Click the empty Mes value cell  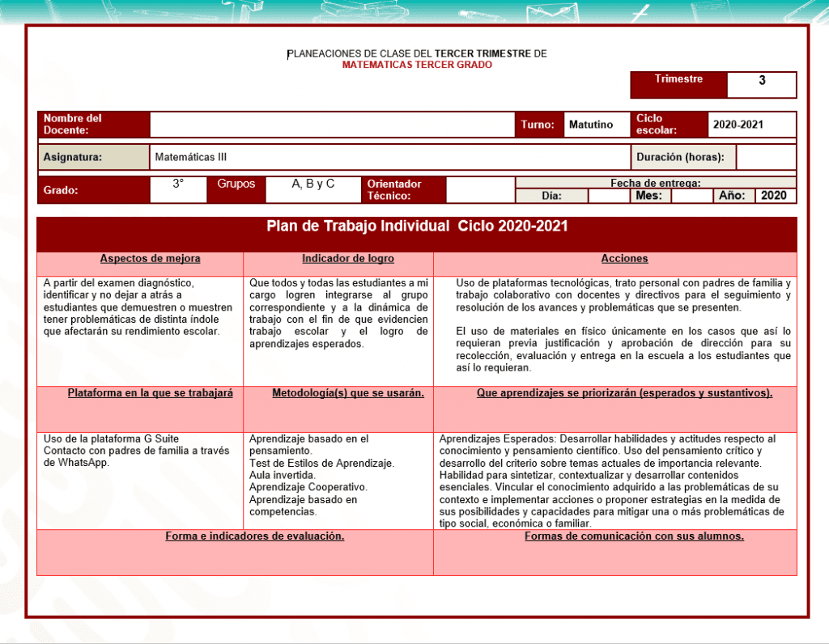coord(691,196)
